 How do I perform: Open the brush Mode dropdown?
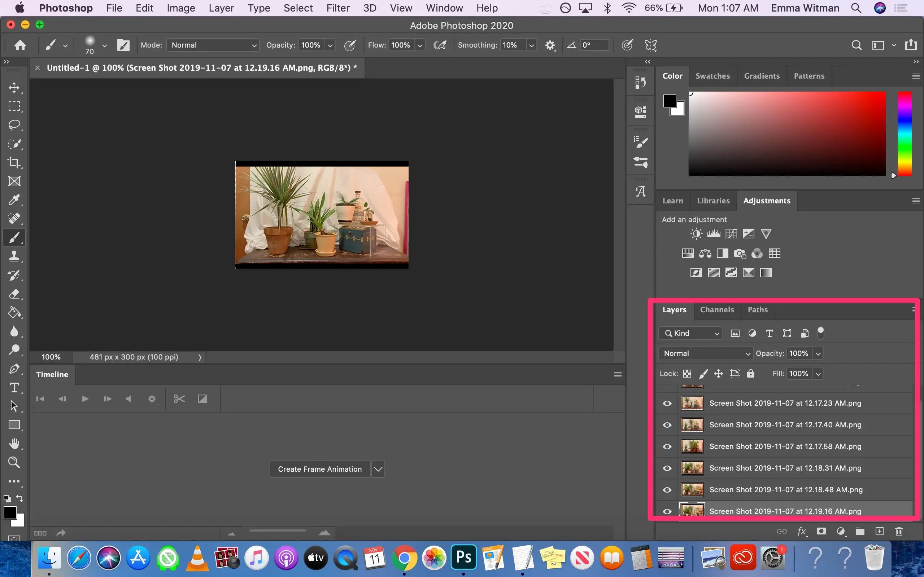pyautogui.click(x=213, y=45)
